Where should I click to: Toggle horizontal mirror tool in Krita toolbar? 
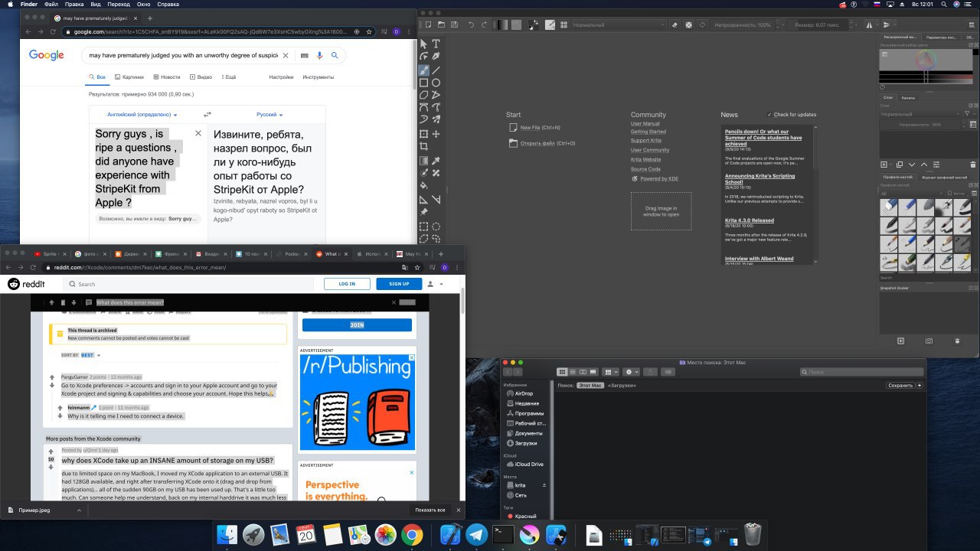(x=871, y=24)
